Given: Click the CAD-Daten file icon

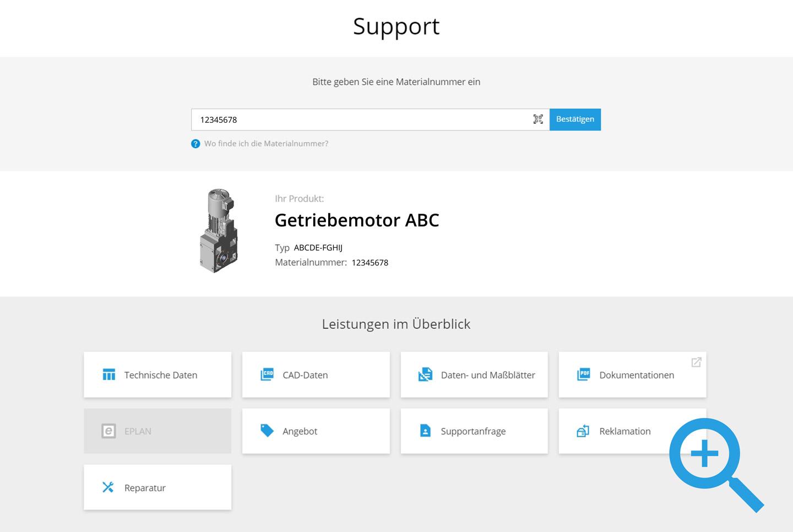Looking at the screenshot, I should (x=267, y=374).
